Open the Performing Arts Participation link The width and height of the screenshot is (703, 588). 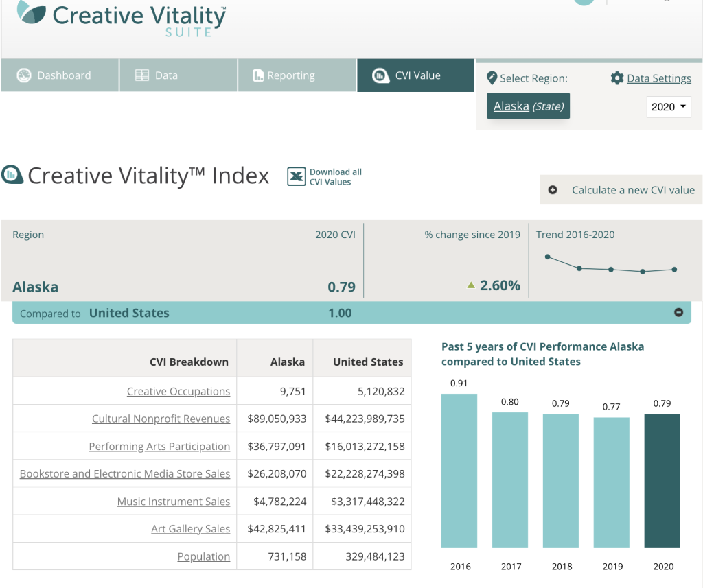[159, 447]
